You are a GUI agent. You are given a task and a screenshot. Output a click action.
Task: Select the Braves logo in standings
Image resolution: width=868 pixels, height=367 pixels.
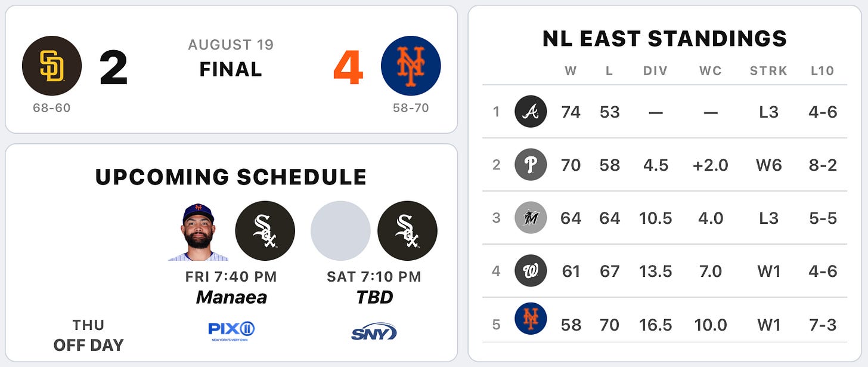[531, 112]
